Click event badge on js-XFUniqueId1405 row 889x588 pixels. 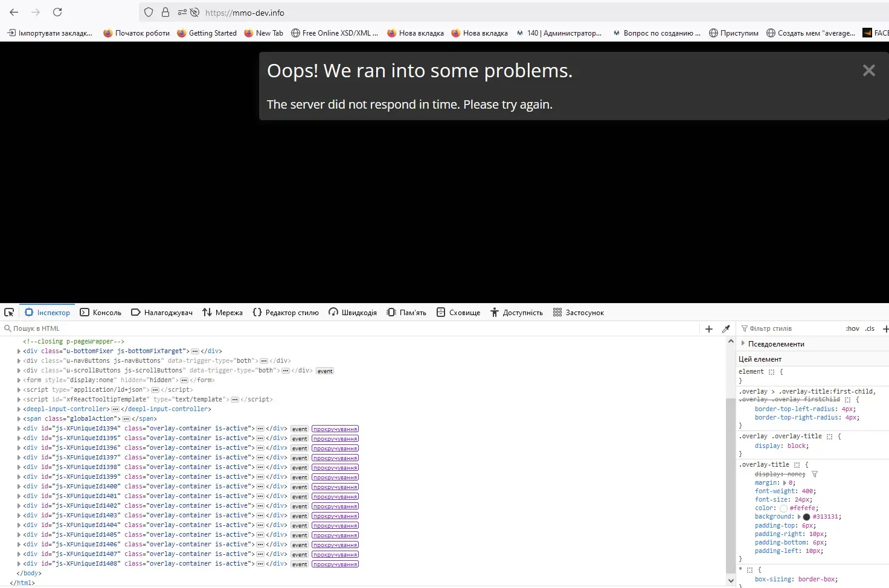point(300,535)
